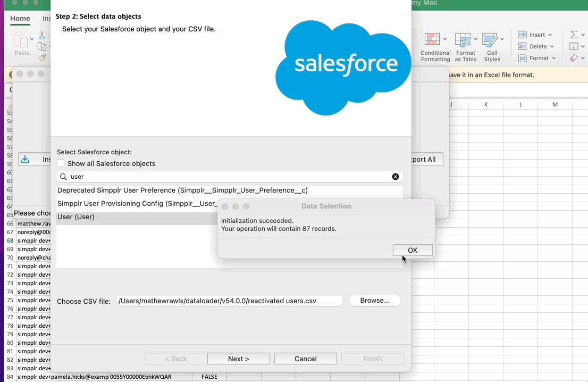Select Simpplr User Provisioning Config object
The width and height of the screenshot is (588, 382).
click(137, 203)
